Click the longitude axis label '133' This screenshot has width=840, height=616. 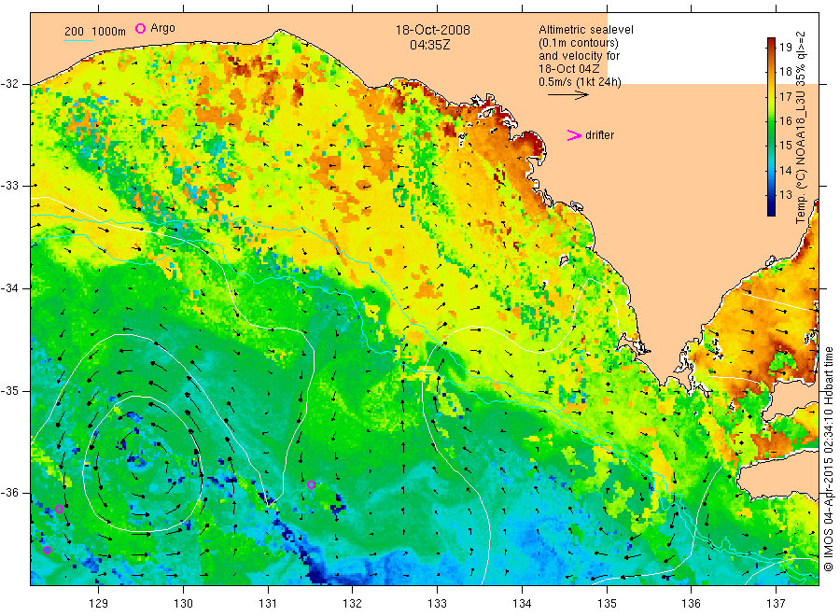point(437,604)
